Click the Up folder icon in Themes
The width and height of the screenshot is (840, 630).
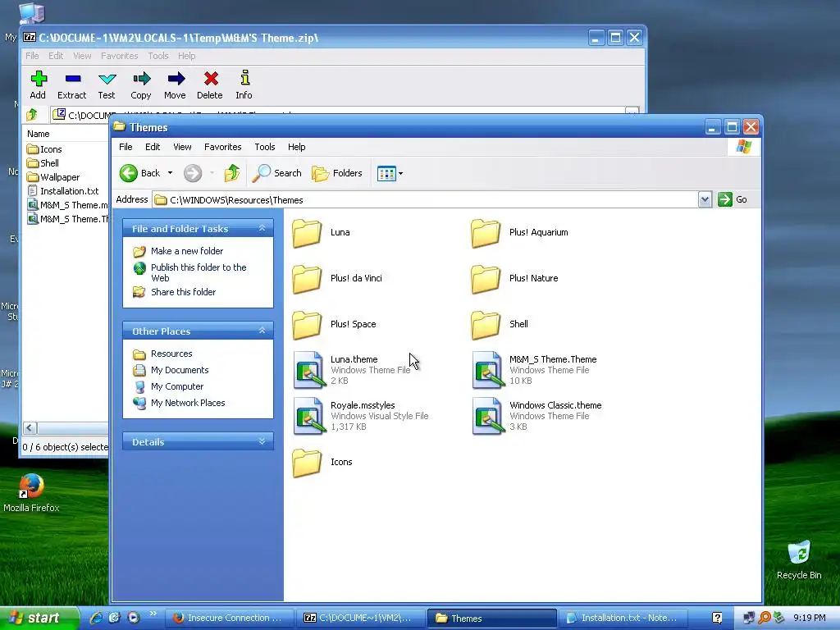tap(231, 173)
